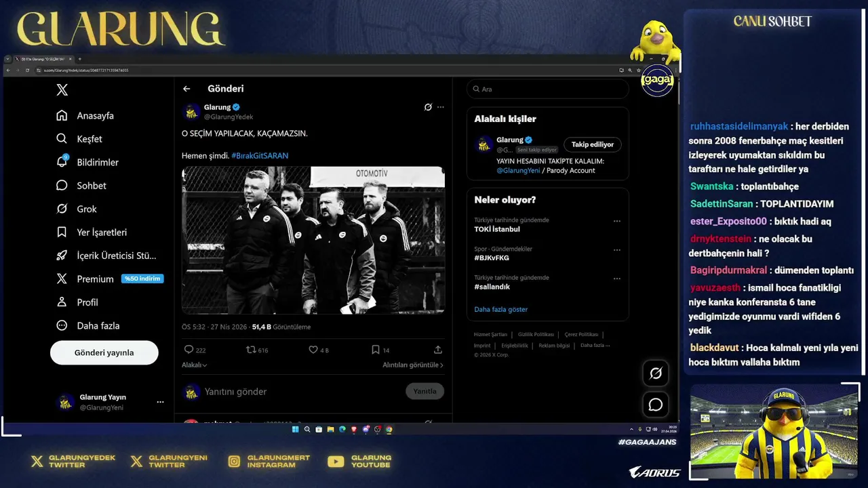
Task: Launch Brave from the taskbar
Action: pyautogui.click(x=354, y=429)
